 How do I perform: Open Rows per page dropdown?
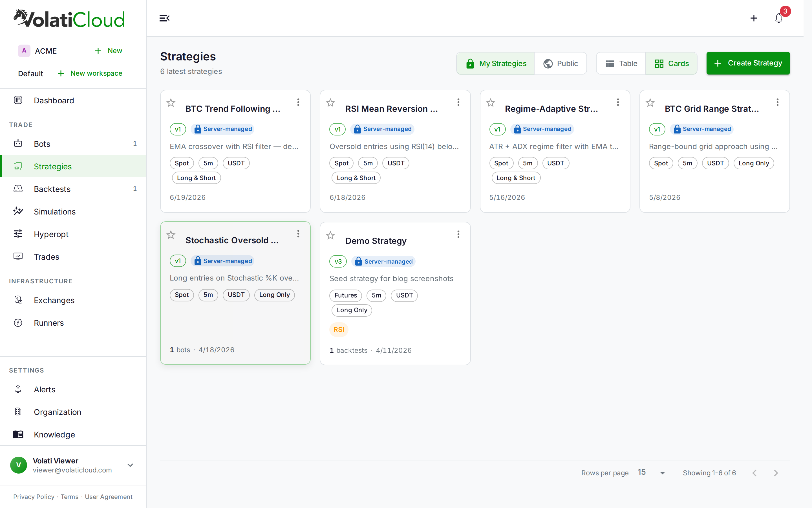pyautogui.click(x=655, y=472)
